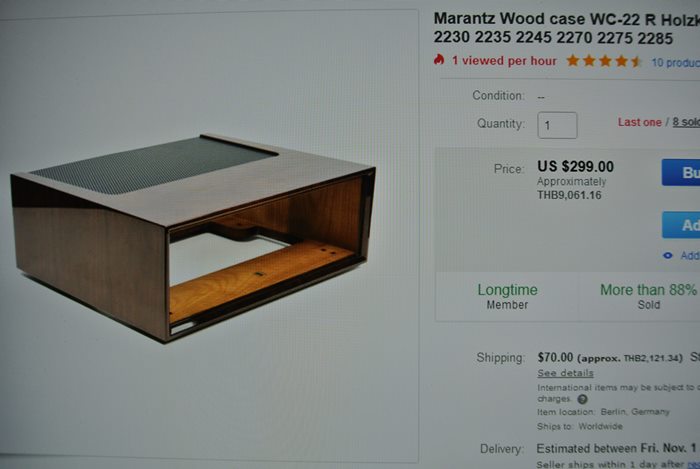700x469 pixels.
Task: Click the question mark help icon beside charges
Action: click(x=583, y=399)
